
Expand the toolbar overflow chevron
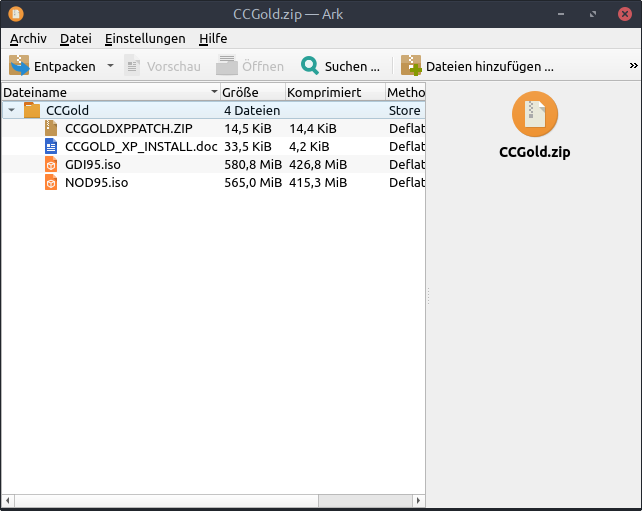pos(633,66)
